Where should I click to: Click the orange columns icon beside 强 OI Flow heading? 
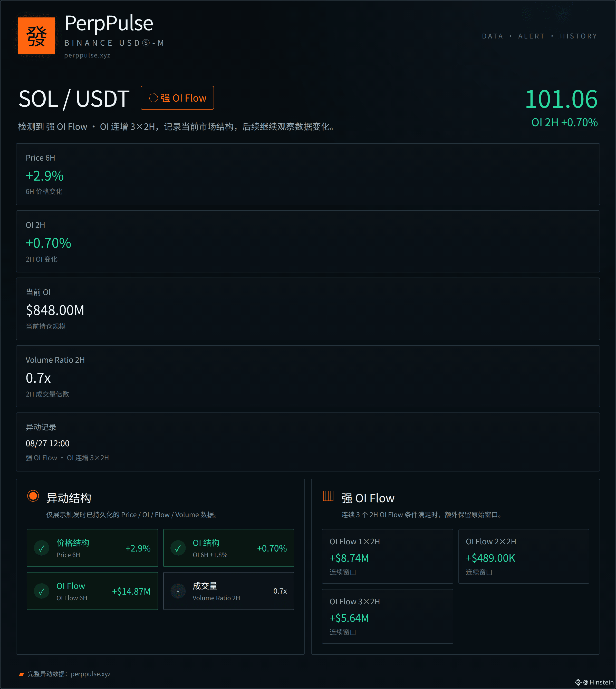328,496
